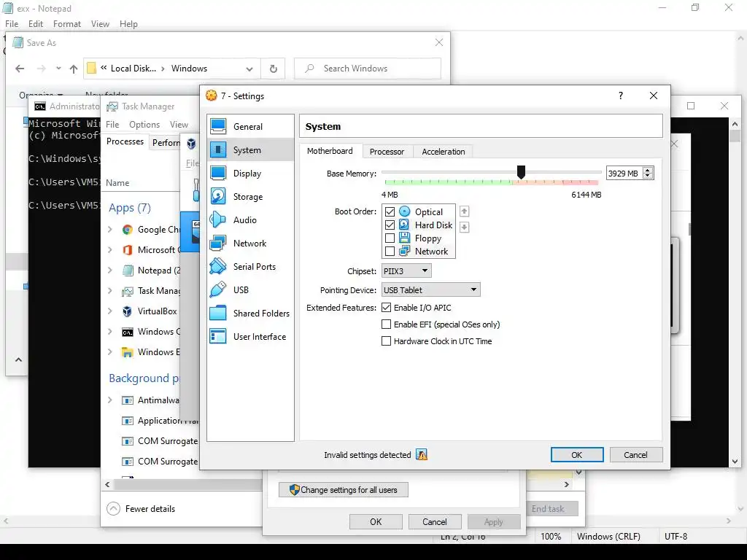The image size is (747, 560).
Task: Enable Floppy boot device checkbox
Action: click(390, 238)
